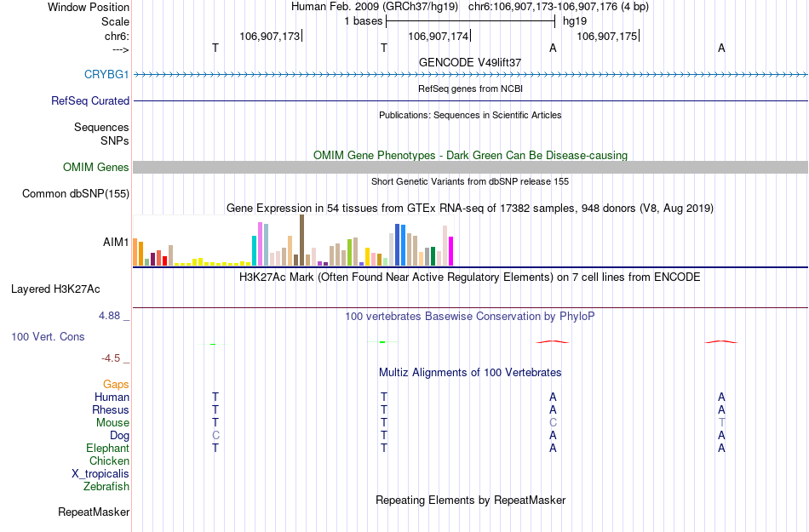The height and width of the screenshot is (532, 809).
Task: Click the Window Position track label
Action: click(x=89, y=7)
